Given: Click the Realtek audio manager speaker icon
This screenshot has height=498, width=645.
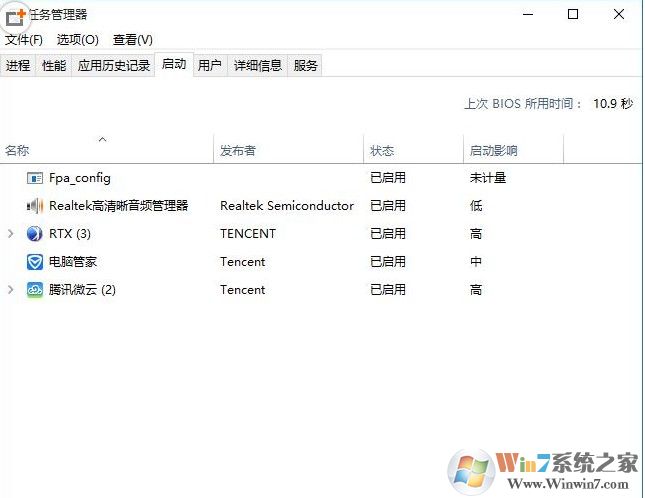Looking at the screenshot, I should point(35,206).
